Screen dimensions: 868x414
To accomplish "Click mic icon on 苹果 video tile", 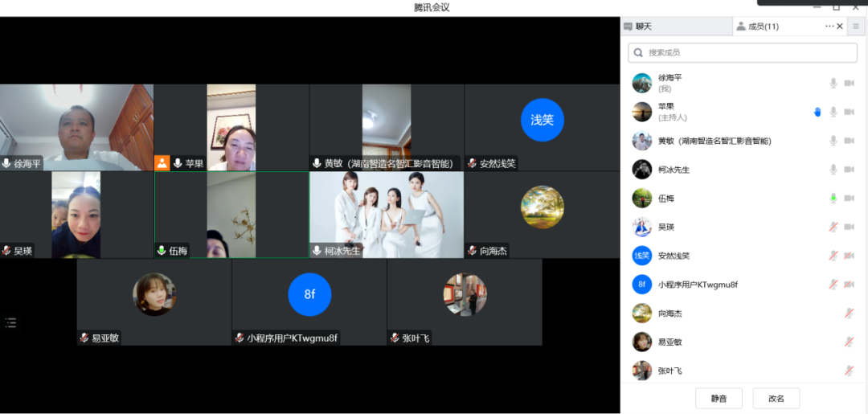I will 178,163.
